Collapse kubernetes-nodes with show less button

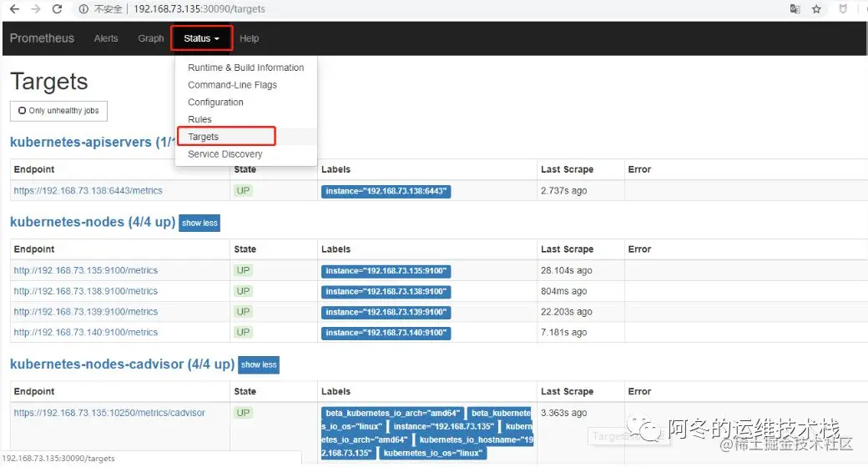[199, 223]
